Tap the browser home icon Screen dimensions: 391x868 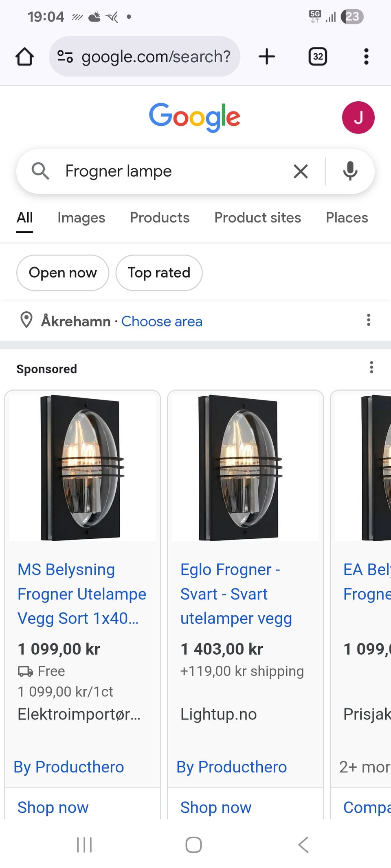pyautogui.click(x=24, y=57)
